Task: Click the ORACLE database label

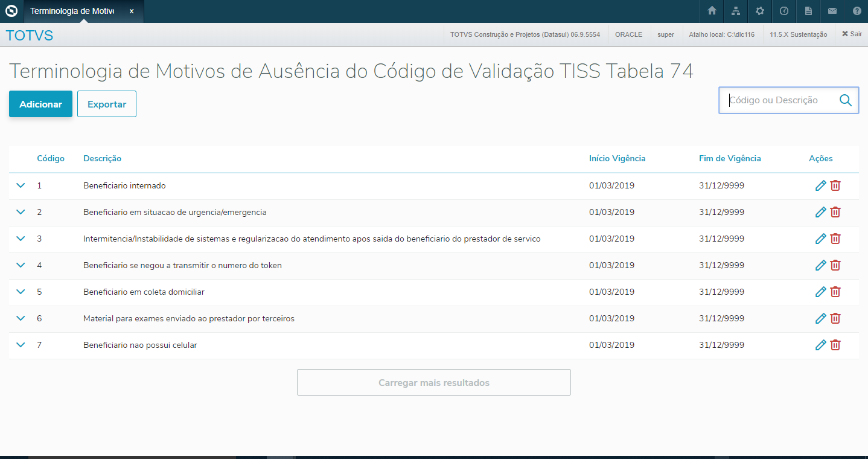Action: pyautogui.click(x=628, y=34)
